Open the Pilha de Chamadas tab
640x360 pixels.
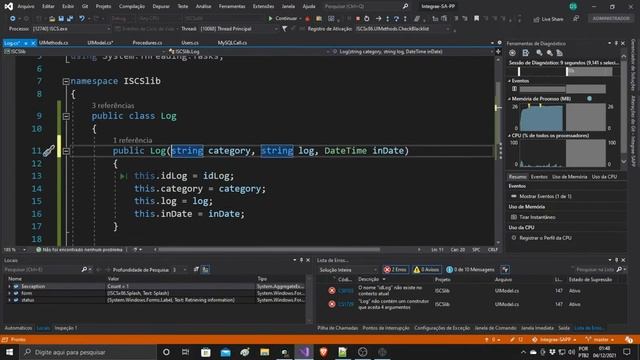pos(338,328)
